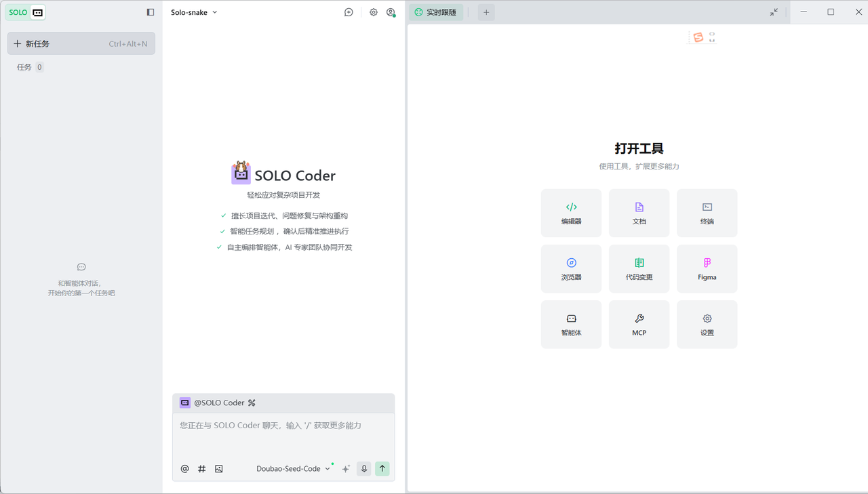
Task: Click the 轻松应对复杂项目开发 subtitle
Action: tap(283, 195)
